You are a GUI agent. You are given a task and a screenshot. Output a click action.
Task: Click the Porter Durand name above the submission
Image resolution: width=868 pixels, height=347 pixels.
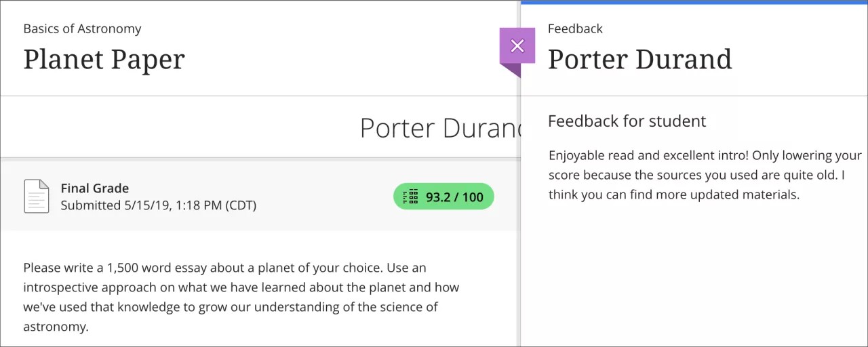439,128
